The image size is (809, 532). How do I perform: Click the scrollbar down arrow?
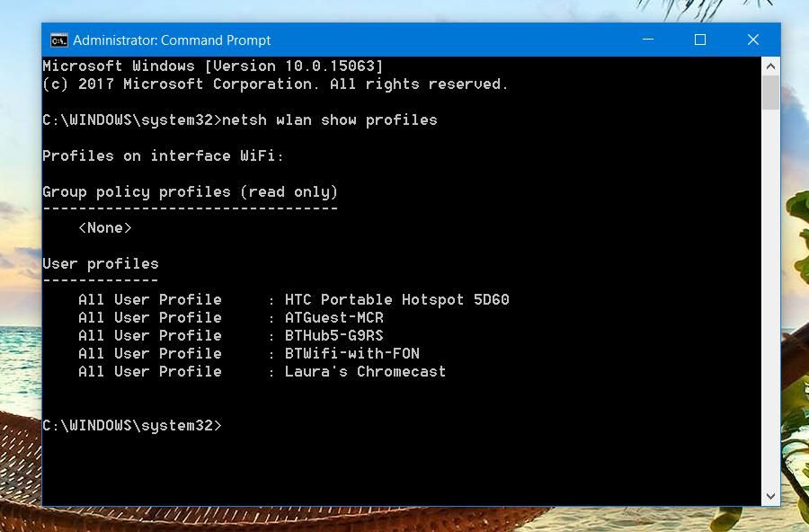point(770,495)
